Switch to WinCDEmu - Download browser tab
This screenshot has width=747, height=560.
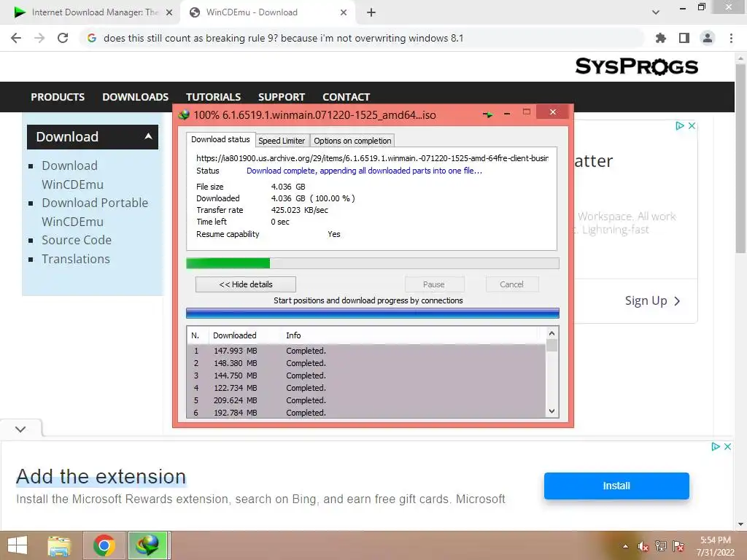(267, 12)
